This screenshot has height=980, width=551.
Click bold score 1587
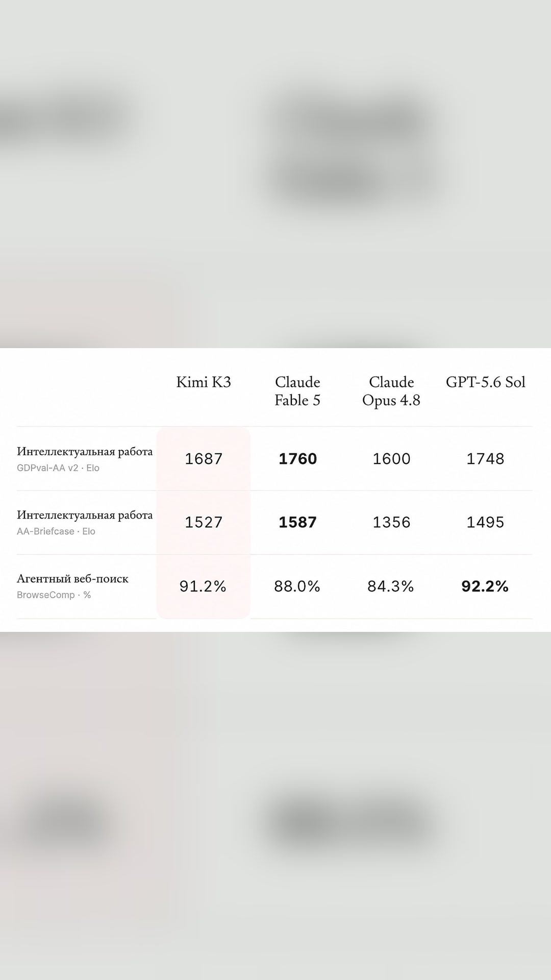point(298,522)
